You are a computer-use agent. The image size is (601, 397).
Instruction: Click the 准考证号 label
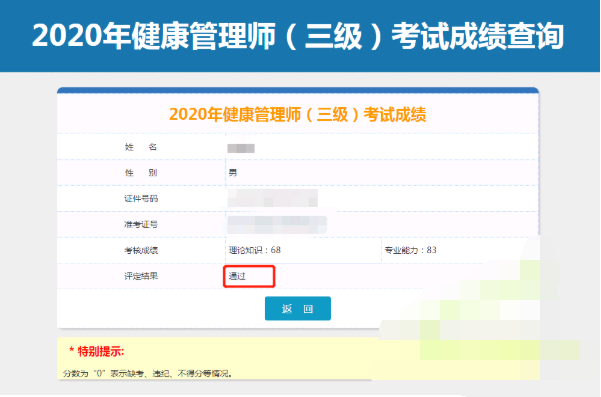click(x=141, y=225)
